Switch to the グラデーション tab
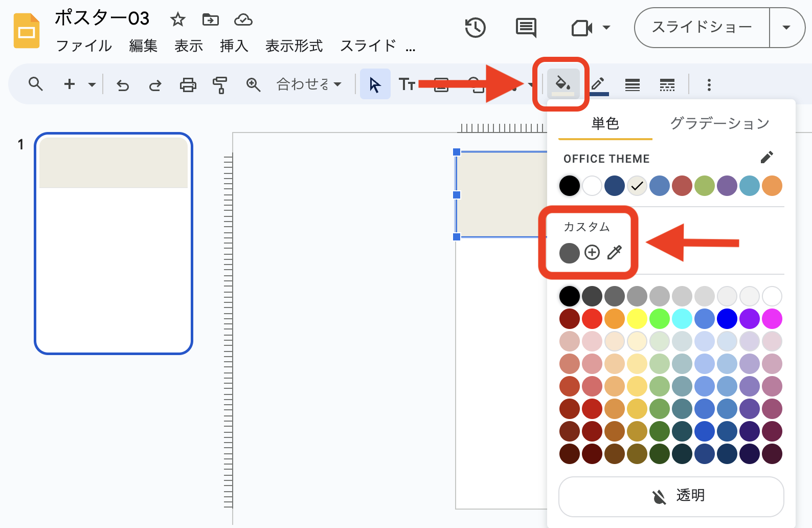 [x=719, y=124]
